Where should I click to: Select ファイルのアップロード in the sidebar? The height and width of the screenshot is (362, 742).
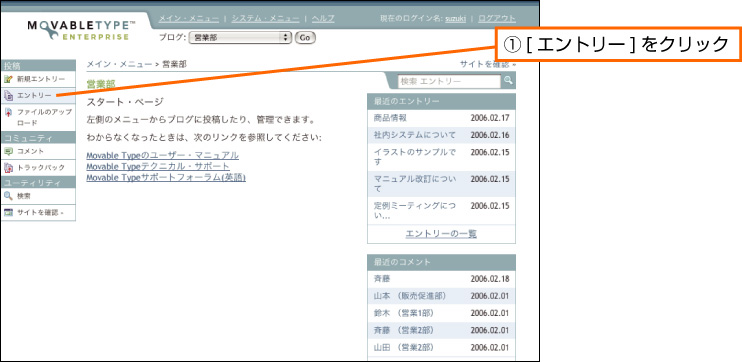click(44, 117)
